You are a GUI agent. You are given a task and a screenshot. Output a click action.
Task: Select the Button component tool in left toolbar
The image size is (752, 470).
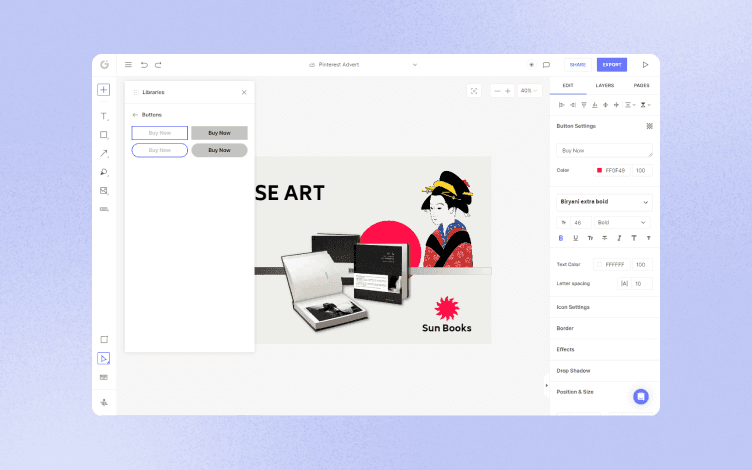tap(104, 209)
